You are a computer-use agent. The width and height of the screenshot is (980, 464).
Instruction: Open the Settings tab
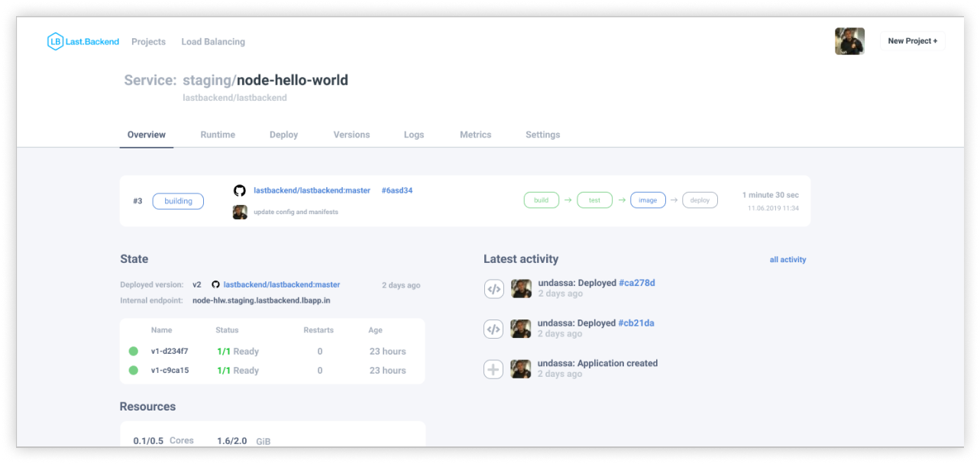(542, 135)
